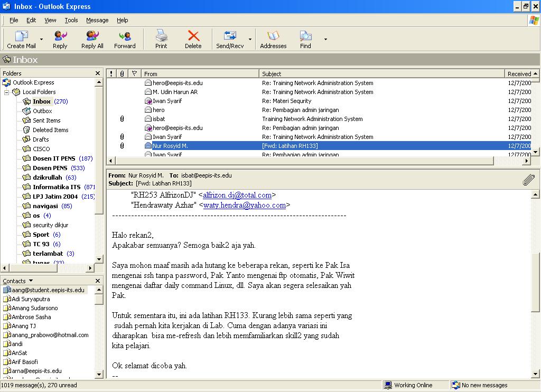Viewport: 541px width, 392px height.
Task: Click preview pane scrollbar down arrow
Action: coord(535,374)
